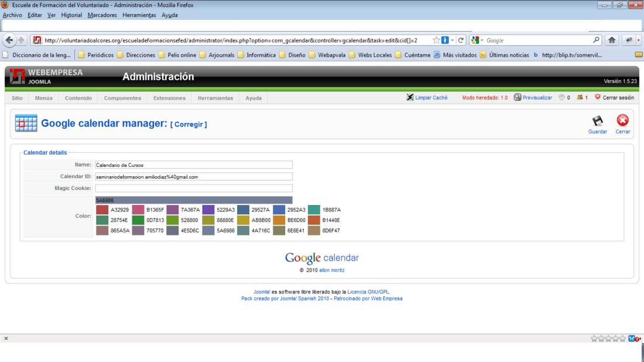Open the Diccionario de la leng... bookmark

(x=37, y=54)
